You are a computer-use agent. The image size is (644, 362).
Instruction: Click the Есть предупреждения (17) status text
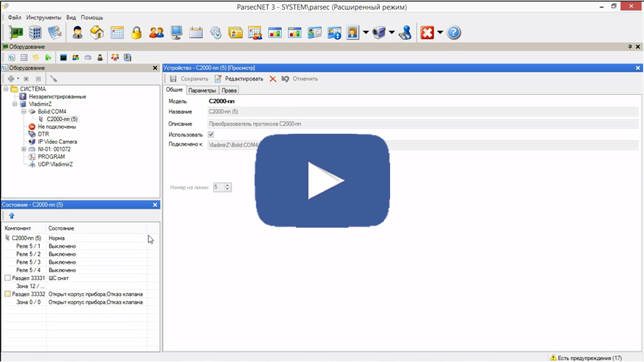tap(590, 358)
